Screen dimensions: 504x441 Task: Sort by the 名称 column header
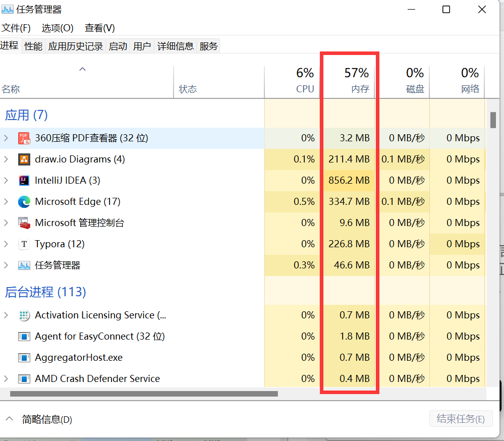coord(87,82)
